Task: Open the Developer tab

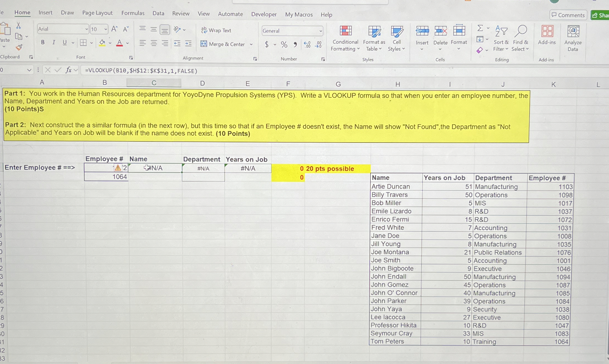Action: coord(264,14)
